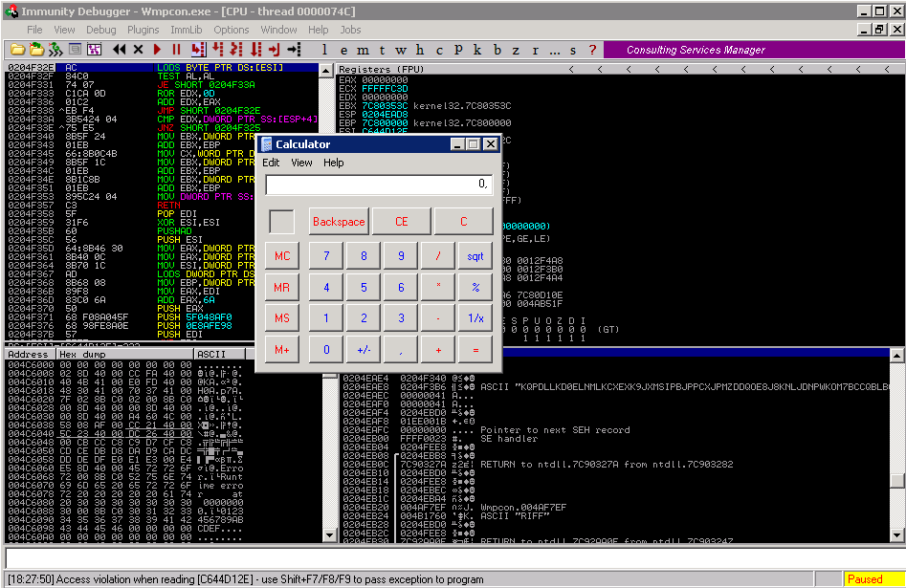This screenshot has height=588, width=906.
Task: Show Log window via 'l' button
Action: [324, 50]
